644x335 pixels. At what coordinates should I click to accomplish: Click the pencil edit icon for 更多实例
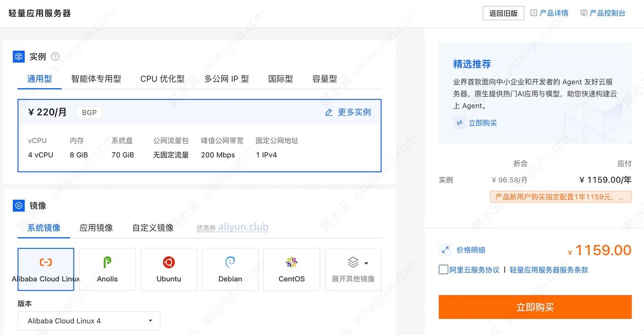[329, 112]
